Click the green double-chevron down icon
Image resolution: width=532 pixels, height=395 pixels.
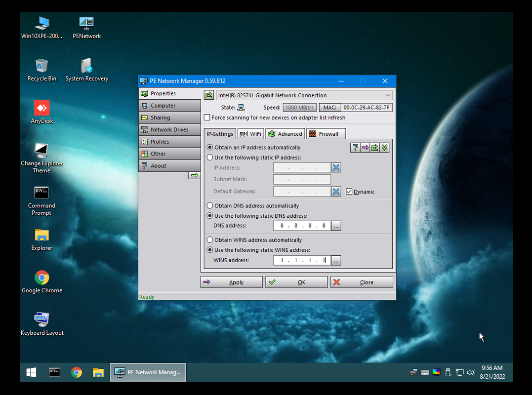[384, 148]
